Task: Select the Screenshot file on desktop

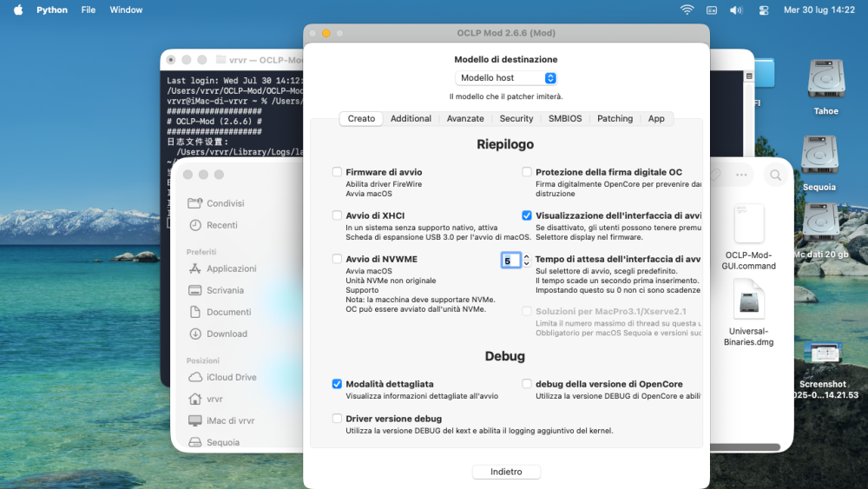Action: click(823, 354)
